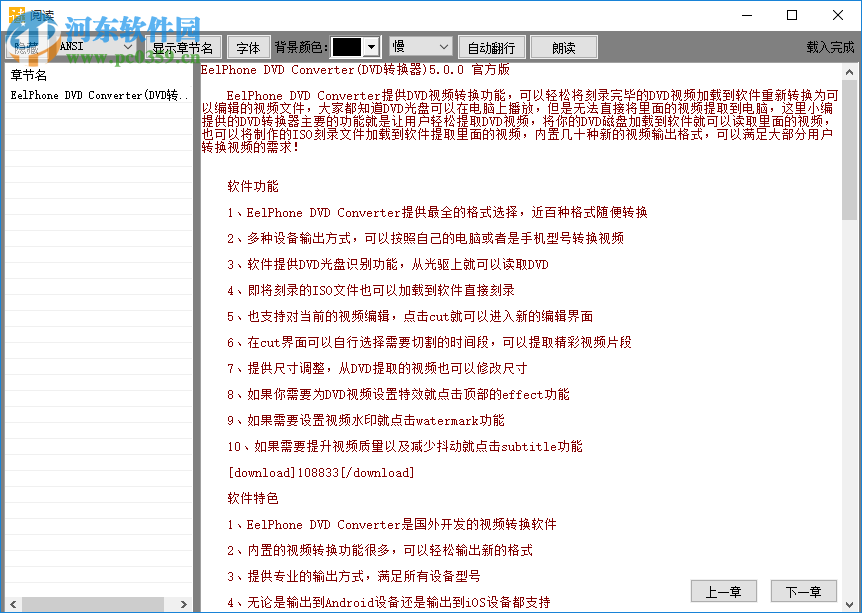Expand the background color dropdown arrow
This screenshot has width=862, height=613.
[x=372, y=47]
